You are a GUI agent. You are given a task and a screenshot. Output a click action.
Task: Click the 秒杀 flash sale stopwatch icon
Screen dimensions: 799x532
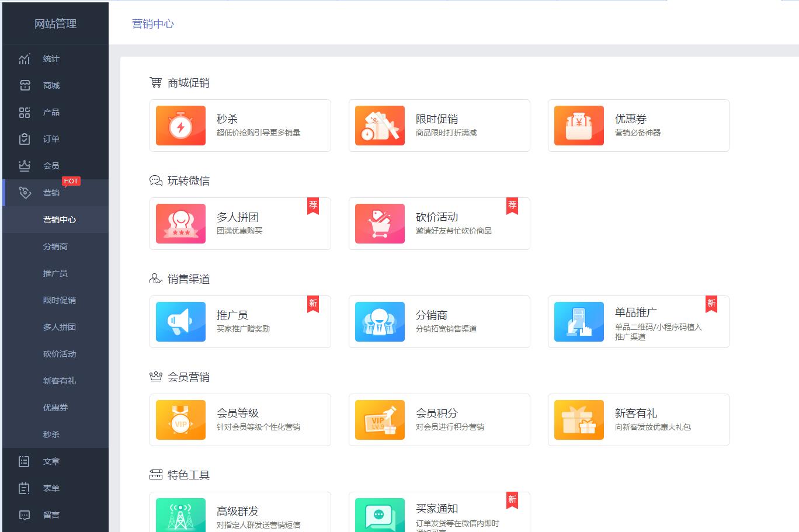click(180, 126)
